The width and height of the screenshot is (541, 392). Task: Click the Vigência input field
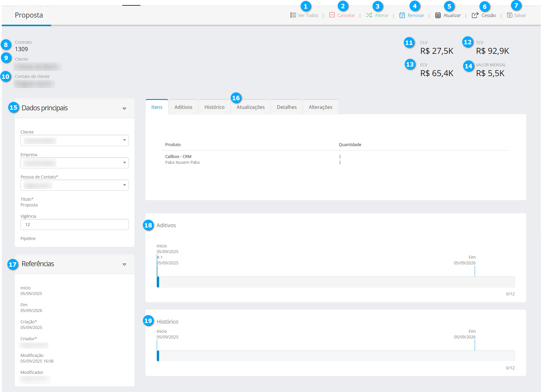(x=74, y=225)
